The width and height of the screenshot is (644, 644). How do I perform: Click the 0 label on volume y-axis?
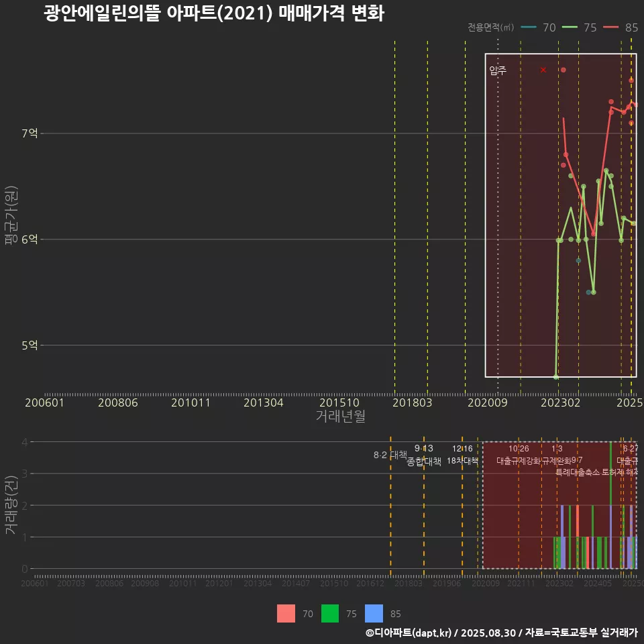(x=25, y=569)
